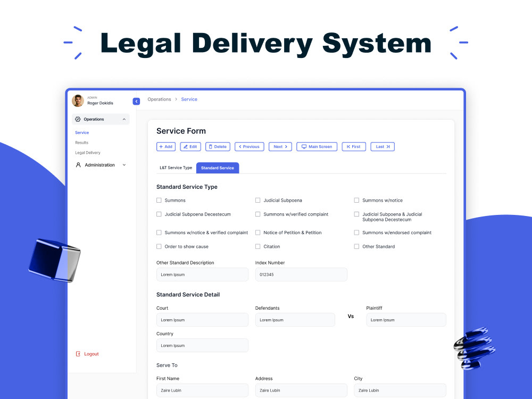The height and width of the screenshot is (399, 532).
Task: Click the Country input field
Action: coord(202,345)
